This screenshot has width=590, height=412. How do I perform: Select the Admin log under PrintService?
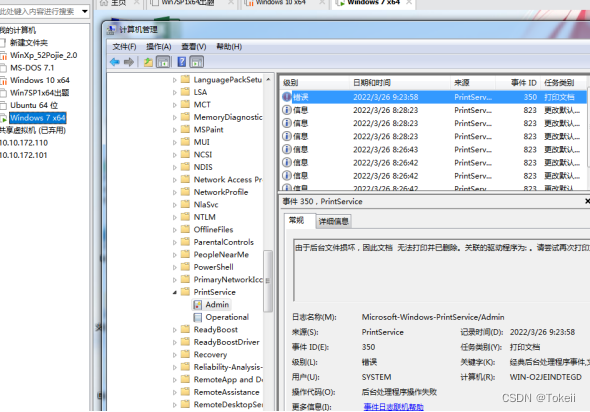217,304
